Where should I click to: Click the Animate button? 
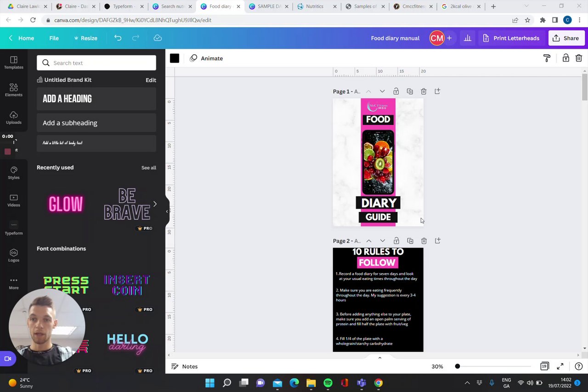(206, 58)
